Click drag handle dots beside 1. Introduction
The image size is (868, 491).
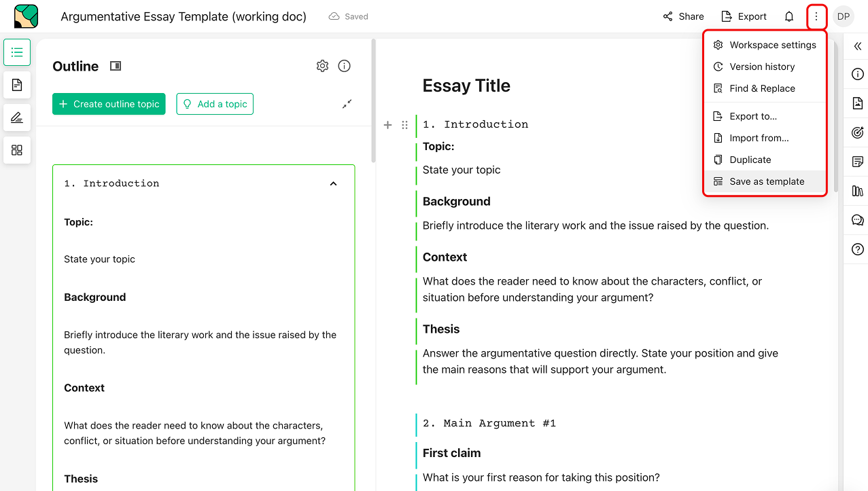pos(404,125)
